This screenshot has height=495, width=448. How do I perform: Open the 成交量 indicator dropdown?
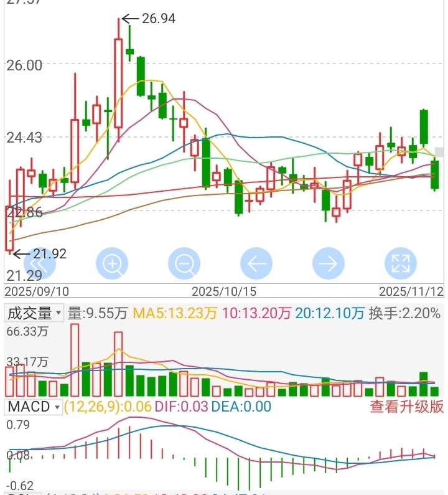(34, 313)
